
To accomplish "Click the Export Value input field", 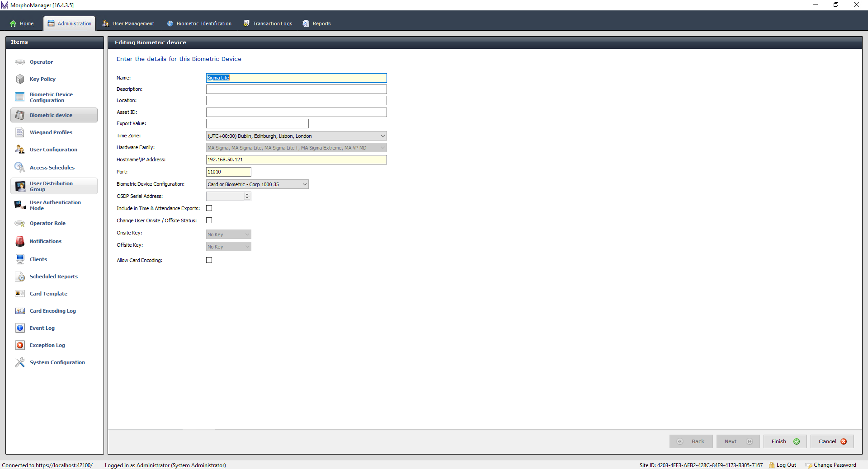I will (x=257, y=124).
